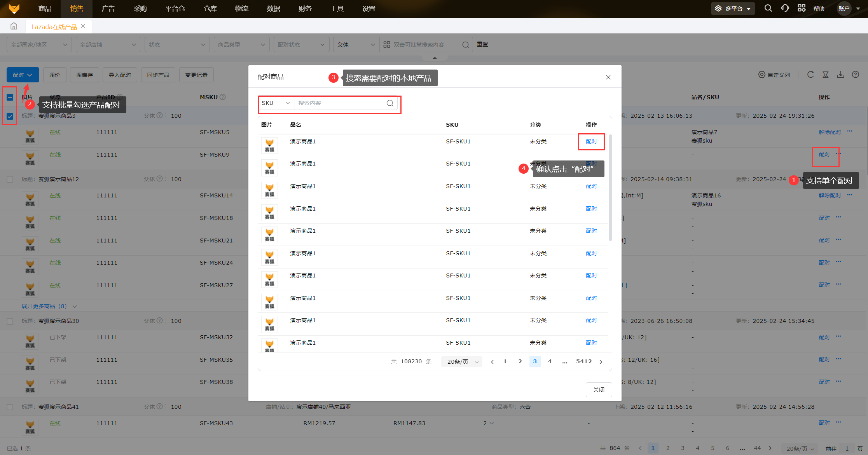This screenshot has height=455, width=868.
Task: Toggle the select-all header checkbox
Action: click(10, 98)
